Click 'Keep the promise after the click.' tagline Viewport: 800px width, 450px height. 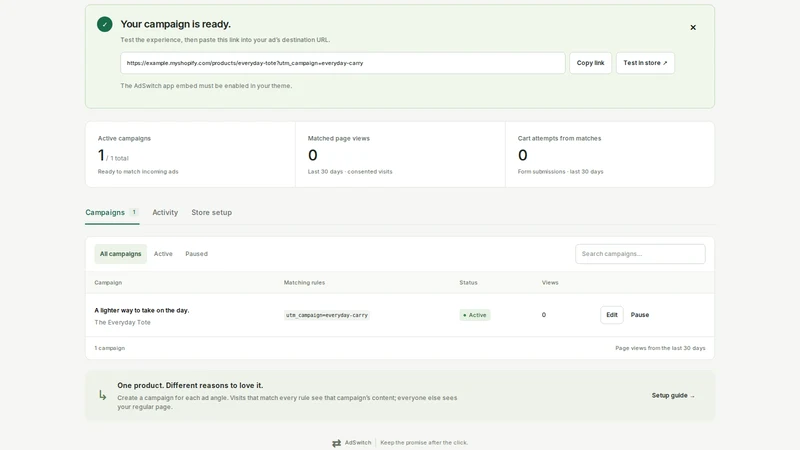424,442
